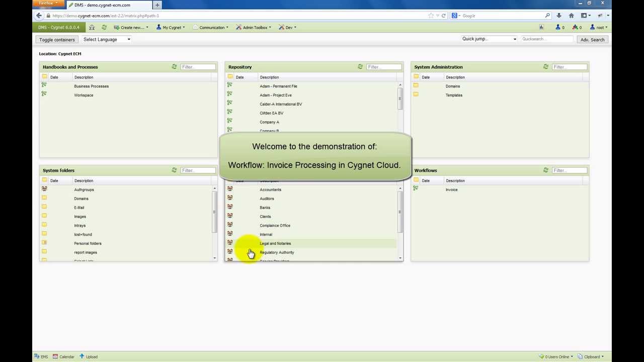Click the Repository filter field

click(x=384, y=67)
